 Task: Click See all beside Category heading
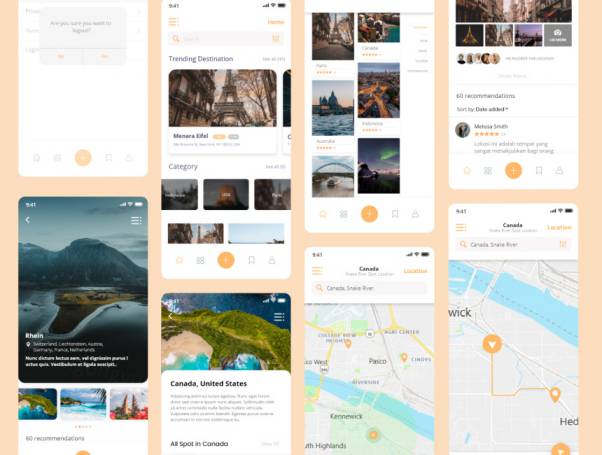(x=273, y=167)
